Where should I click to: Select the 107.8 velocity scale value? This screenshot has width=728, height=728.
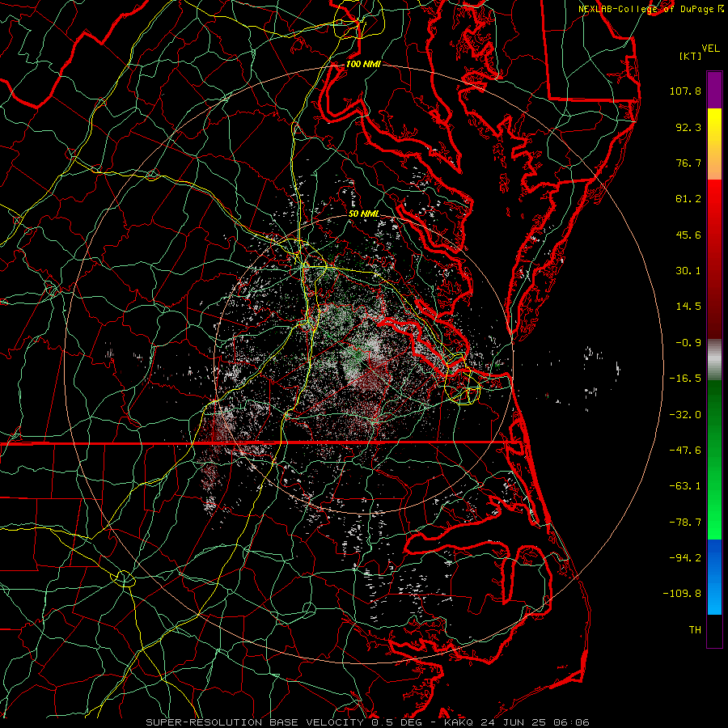685,91
